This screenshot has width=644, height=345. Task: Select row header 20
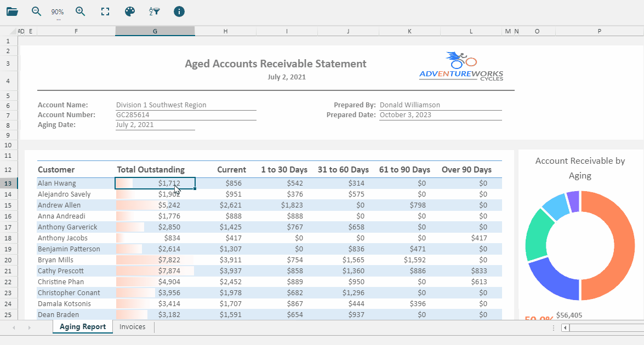click(8, 260)
